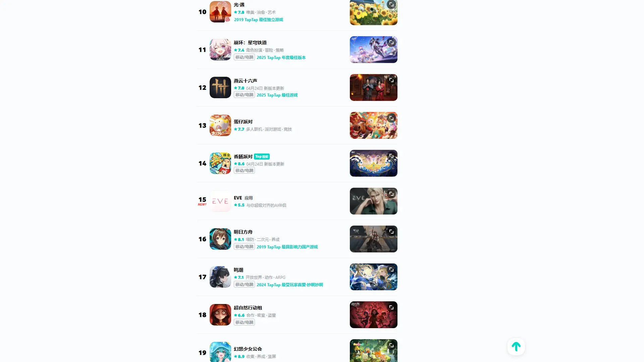
Task: View the 鸣潮 banner thumbnail
Action: pos(373,277)
